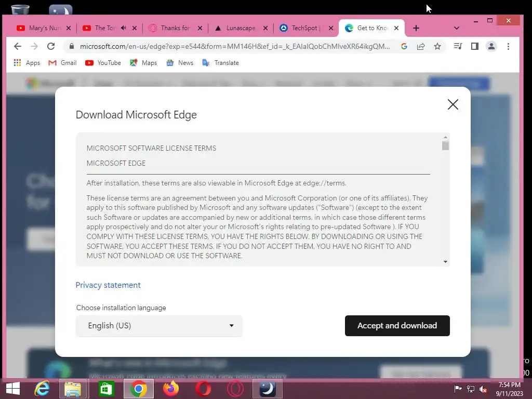Click "MICROSOFT EDGE" license heading text

point(116,163)
